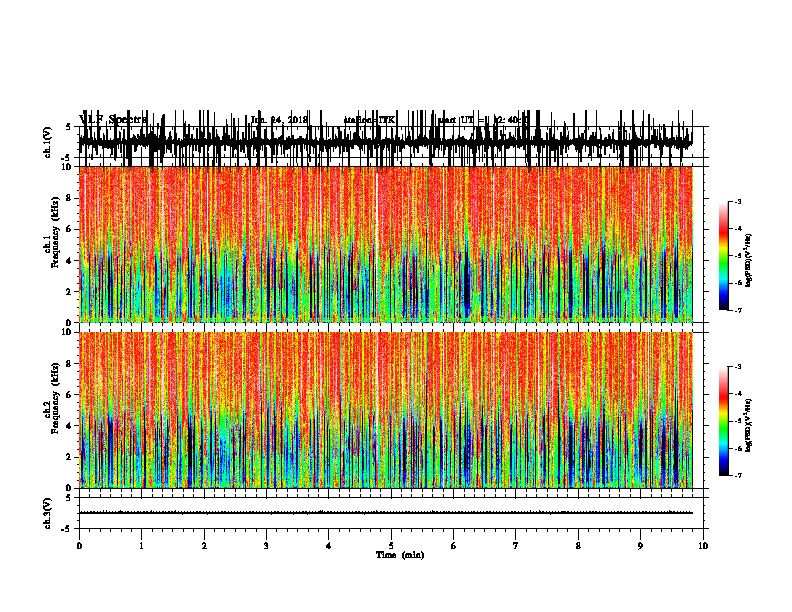Click the ch.2 spectrogram color bar

pyautogui.click(x=723, y=421)
